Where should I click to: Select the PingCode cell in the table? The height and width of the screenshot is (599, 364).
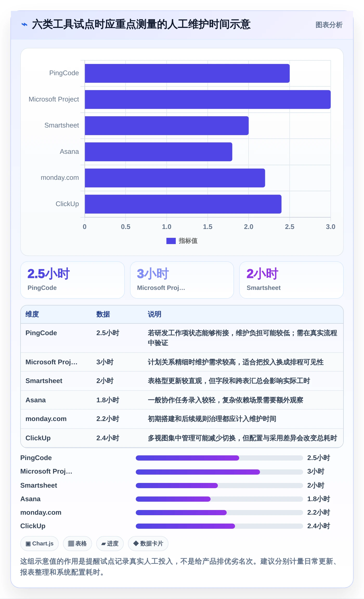coord(41,333)
